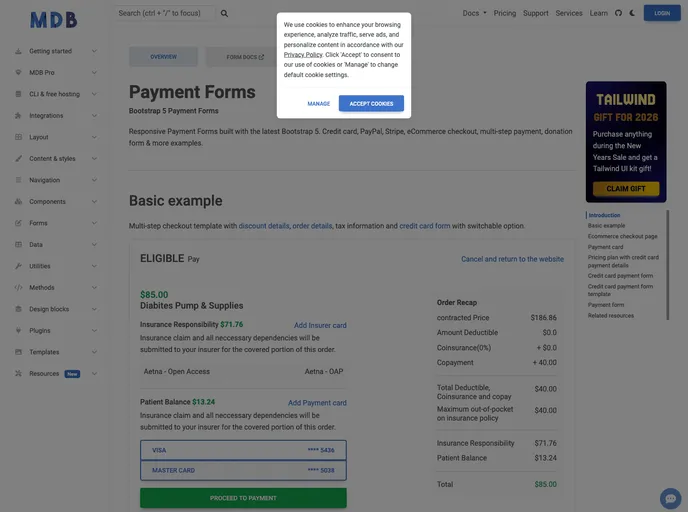Screen dimensions: 688x512
Task: Switch to the Overview tab
Action: point(163,57)
